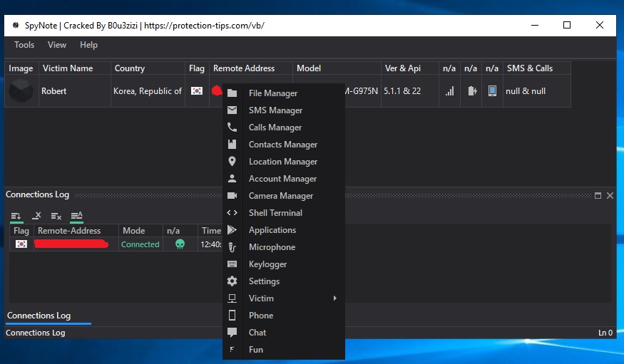Screen dimensions: 624x364
Task: Switch to the Connections Log bottom tab
Action: click(x=39, y=316)
